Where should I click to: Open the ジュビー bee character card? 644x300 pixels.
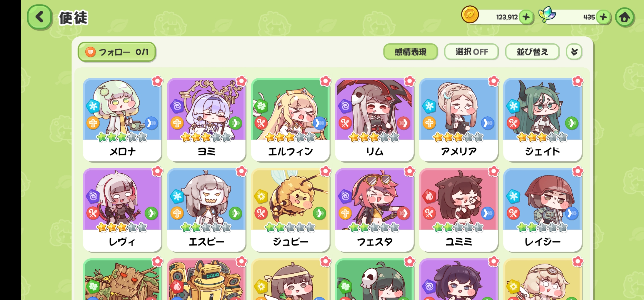tap(290, 210)
